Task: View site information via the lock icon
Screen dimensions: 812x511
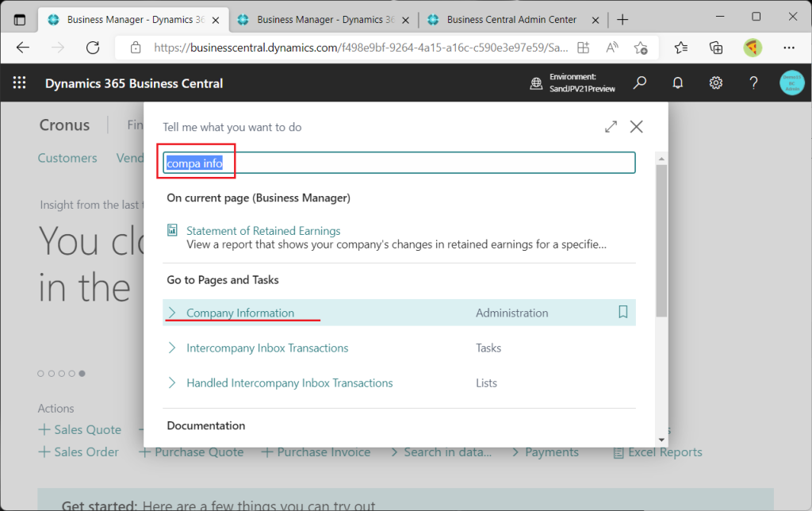Action: [136, 48]
